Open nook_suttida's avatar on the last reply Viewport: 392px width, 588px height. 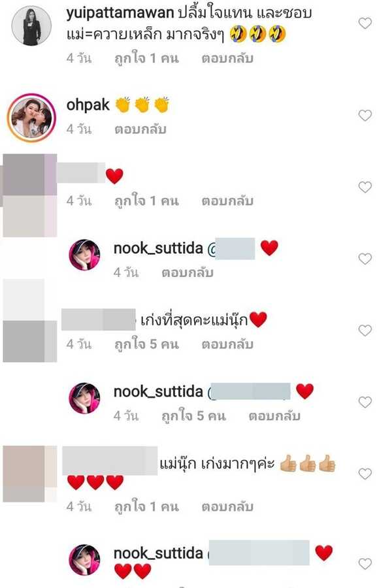click(84, 559)
